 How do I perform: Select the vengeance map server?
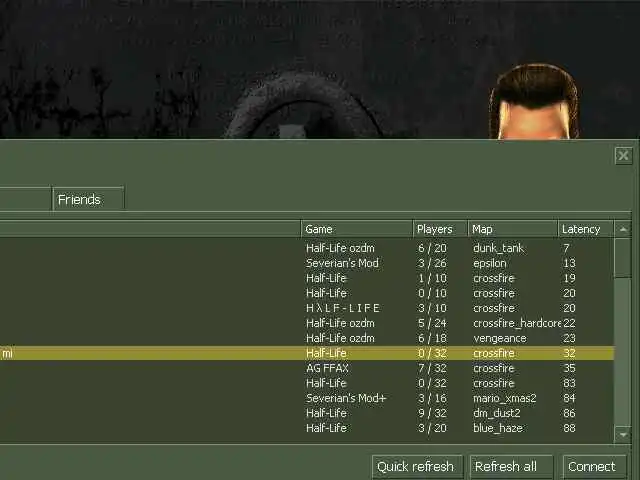point(307,338)
